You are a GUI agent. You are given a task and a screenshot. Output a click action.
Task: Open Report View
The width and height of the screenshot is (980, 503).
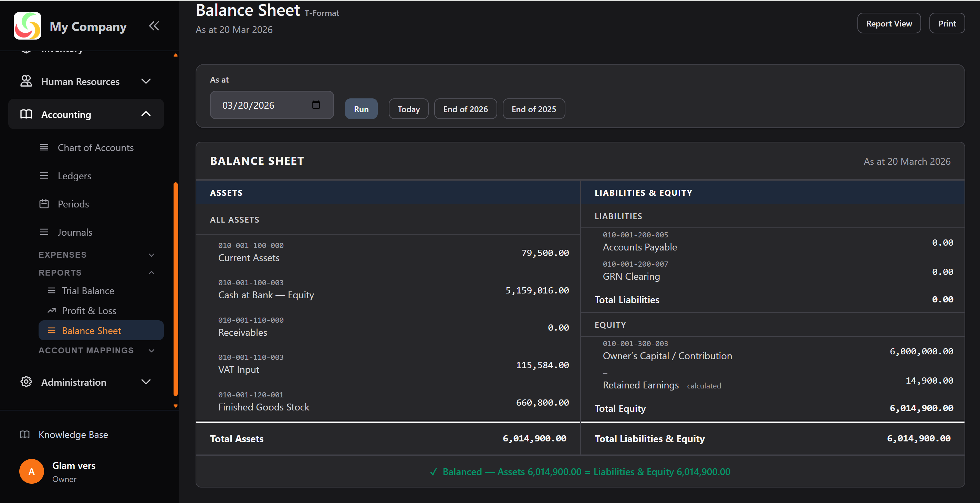[889, 23]
